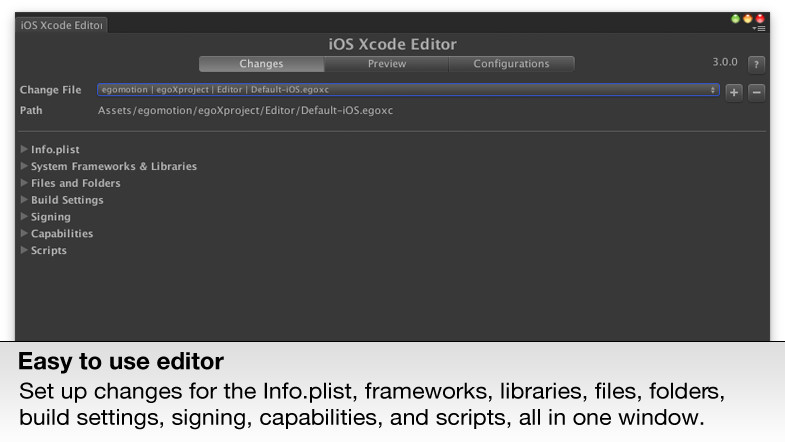Click the Path label
Screen dimensions: 785x442
click(x=31, y=110)
